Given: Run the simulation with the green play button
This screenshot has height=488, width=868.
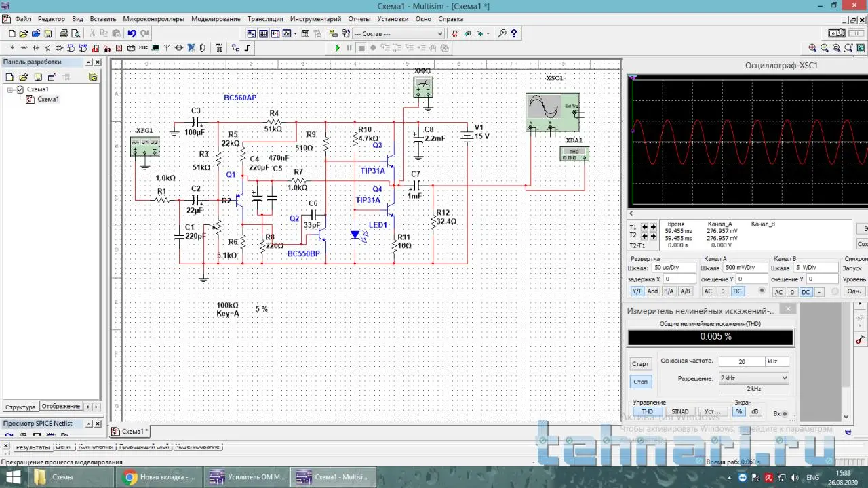Looking at the screenshot, I should (x=337, y=48).
